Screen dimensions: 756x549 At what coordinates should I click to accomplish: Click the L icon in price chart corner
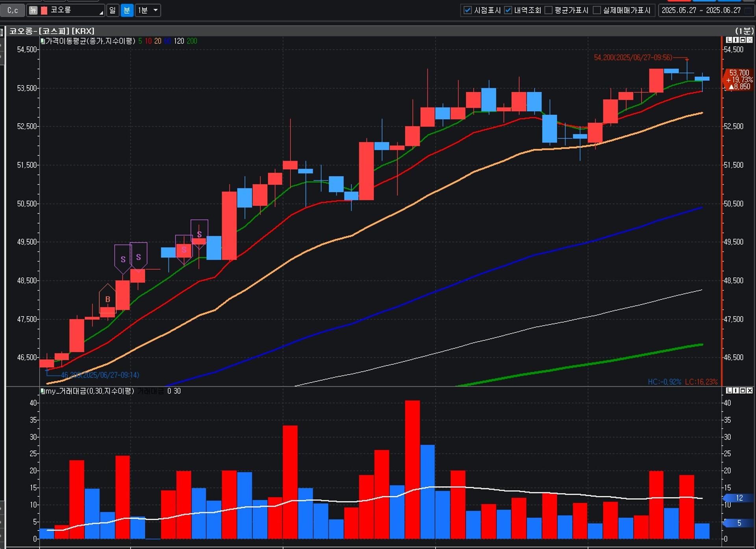729,40
